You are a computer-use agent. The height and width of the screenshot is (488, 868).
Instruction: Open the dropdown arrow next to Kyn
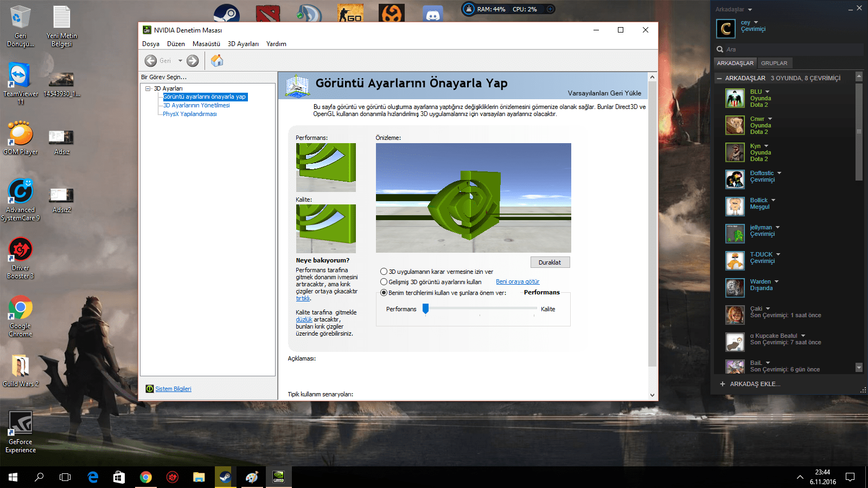click(766, 146)
